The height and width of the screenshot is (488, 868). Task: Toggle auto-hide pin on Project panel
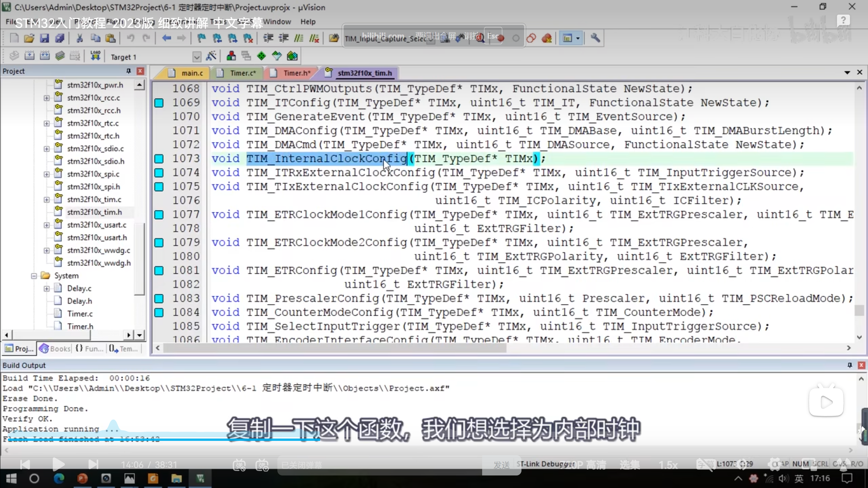[x=129, y=71]
